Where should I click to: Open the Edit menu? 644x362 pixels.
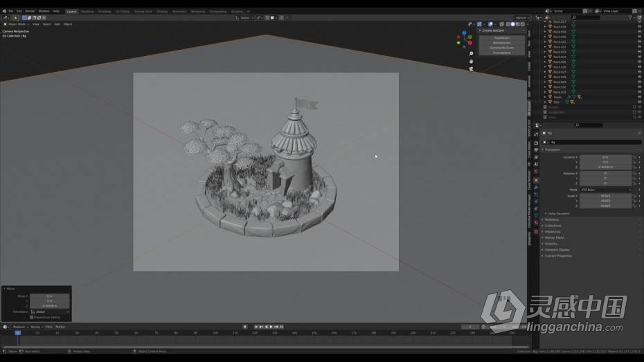(x=19, y=11)
